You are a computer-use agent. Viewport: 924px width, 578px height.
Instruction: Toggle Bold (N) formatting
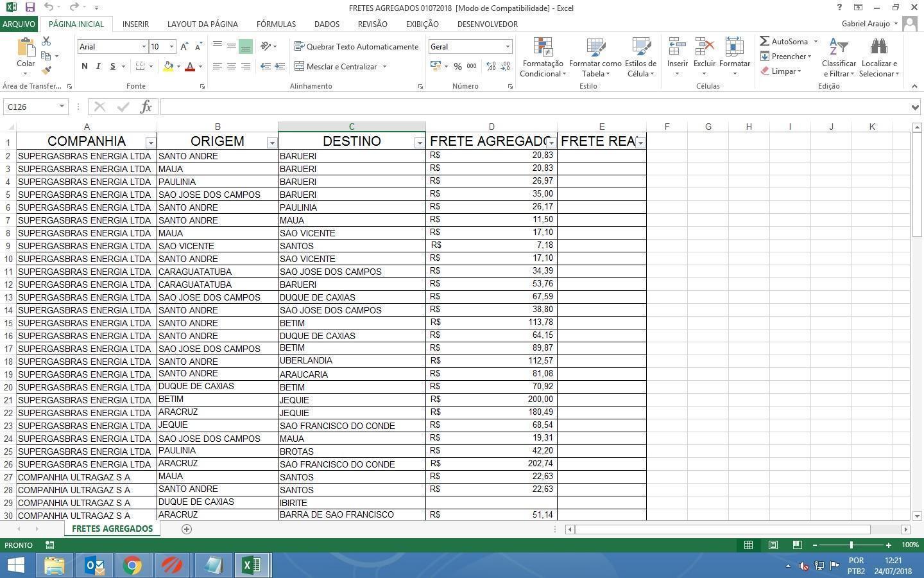(x=84, y=66)
